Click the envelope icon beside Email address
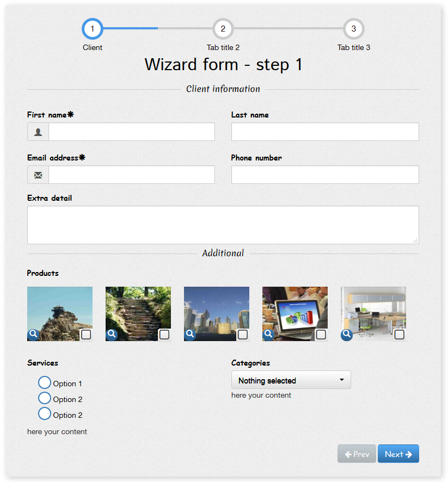 click(x=38, y=175)
